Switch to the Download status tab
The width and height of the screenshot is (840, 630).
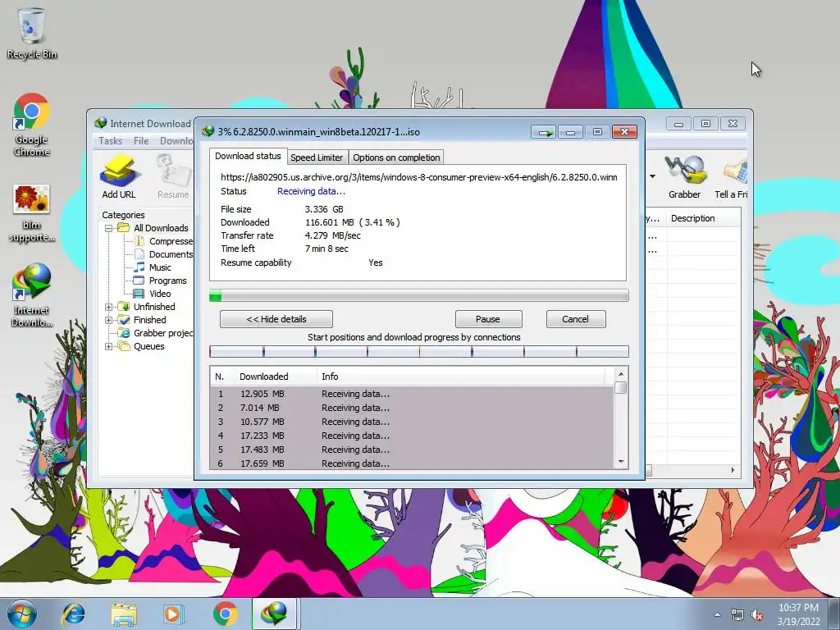(x=248, y=156)
